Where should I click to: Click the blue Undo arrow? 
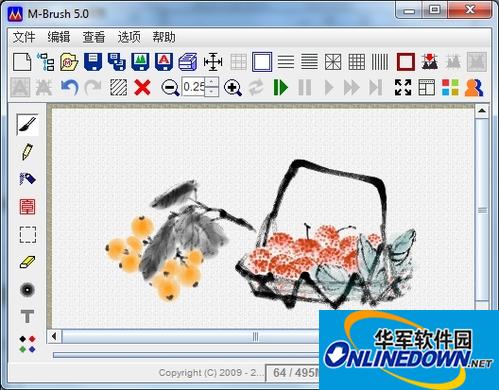[69, 88]
